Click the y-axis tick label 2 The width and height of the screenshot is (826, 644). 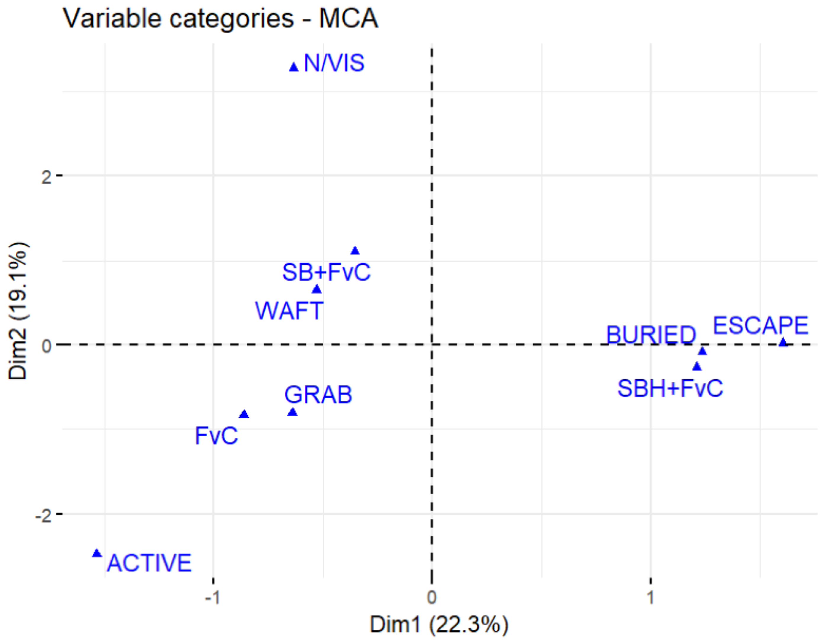point(46,176)
